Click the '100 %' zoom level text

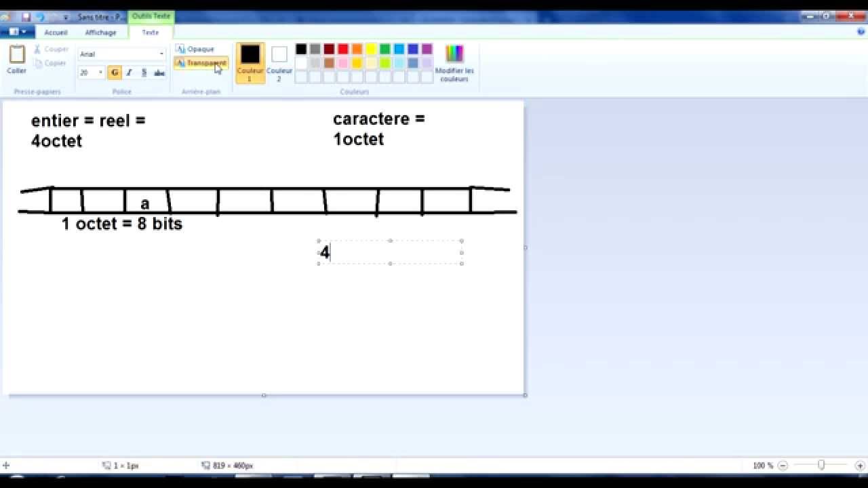[x=763, y=466]
